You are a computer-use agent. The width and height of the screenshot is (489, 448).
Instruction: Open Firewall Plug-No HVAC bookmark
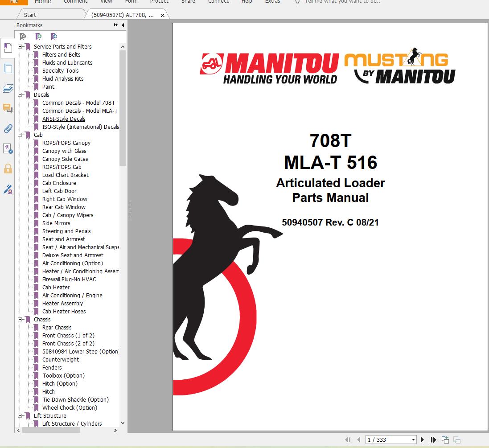coord(69,279)
